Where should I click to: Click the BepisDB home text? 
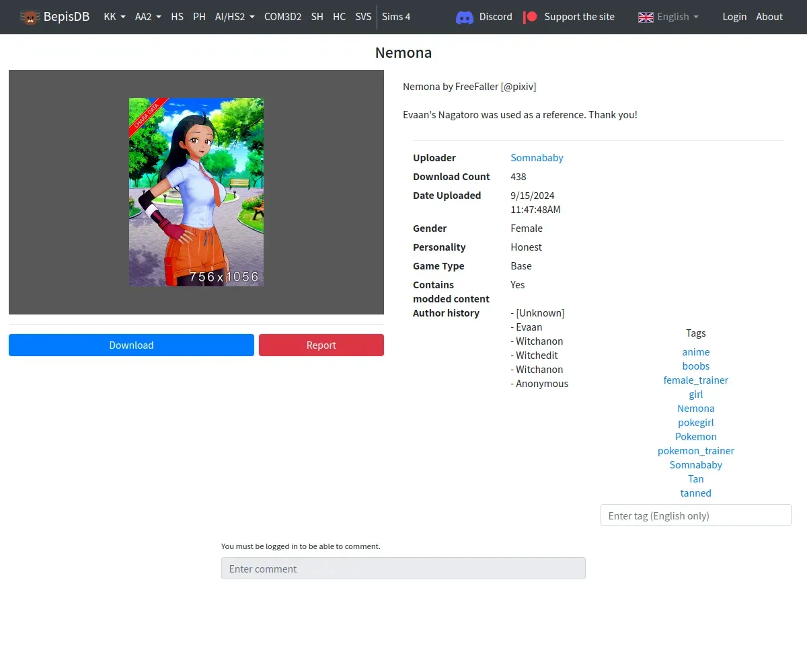(x=67, y=17)
